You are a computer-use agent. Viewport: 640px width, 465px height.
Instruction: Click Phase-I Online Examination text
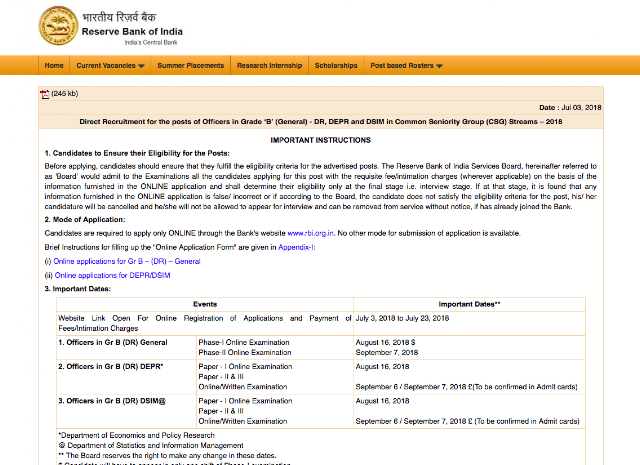[244, 342]
